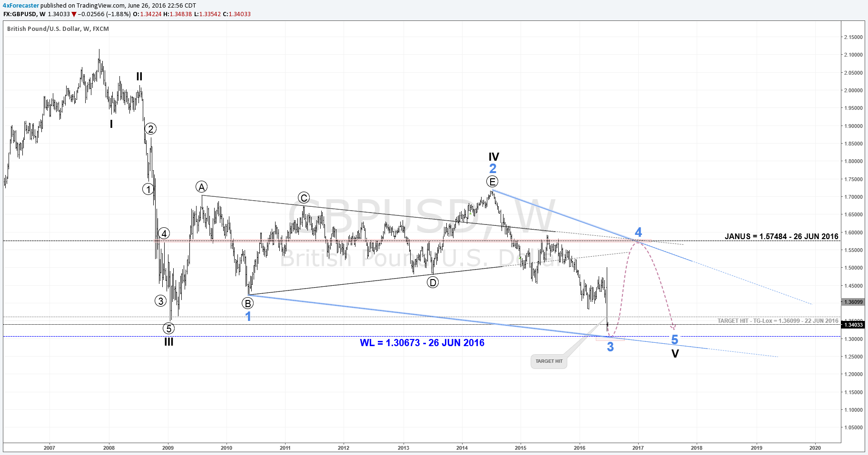Click the circled 2 sub-wave label
The height and width of the screenshot is (455, 868).
coord(150,129)
